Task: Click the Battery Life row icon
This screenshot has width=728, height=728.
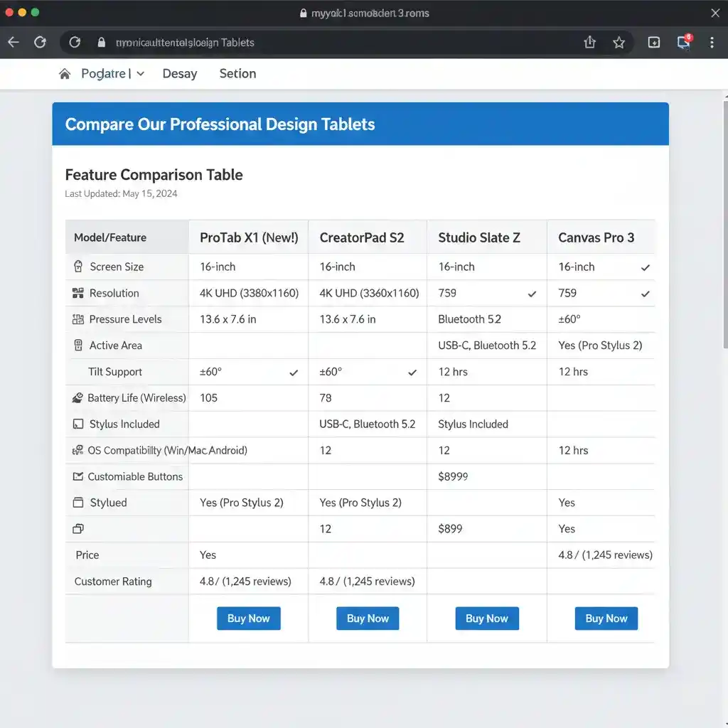Action: [x=78, y=398]
